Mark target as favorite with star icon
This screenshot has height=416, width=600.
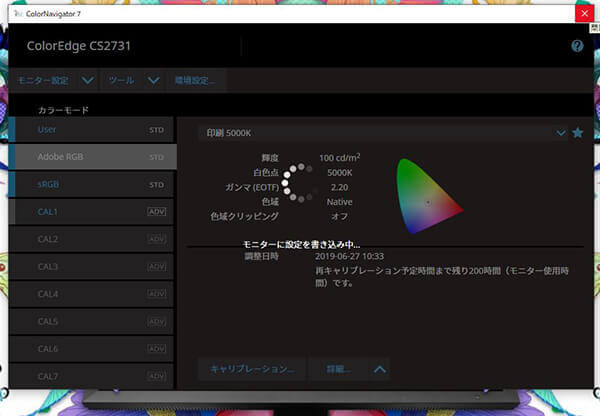point(577,133)
